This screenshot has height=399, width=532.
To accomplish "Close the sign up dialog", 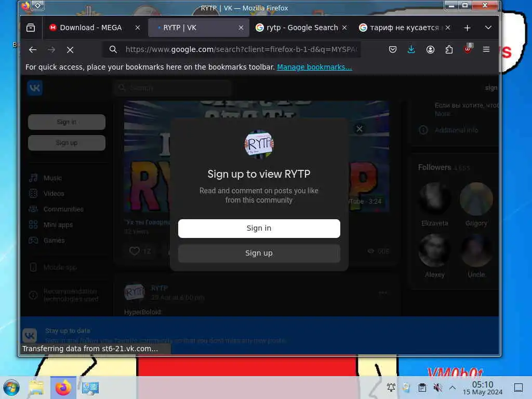I will [360, 129].
